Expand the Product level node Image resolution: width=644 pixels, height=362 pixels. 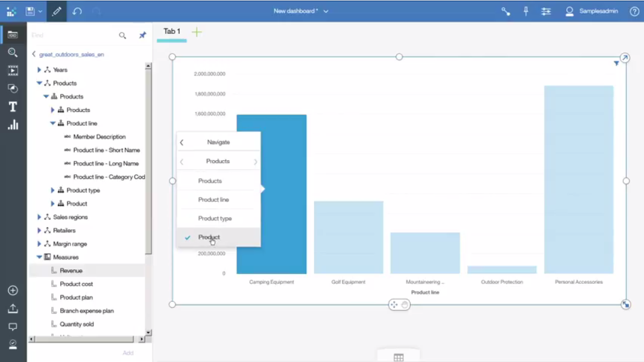click(52, 204)
